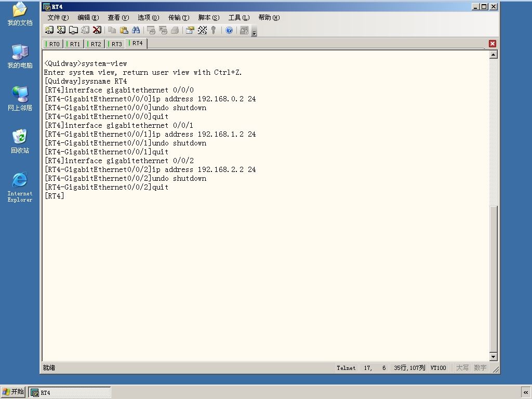Click the Copy toolbar icon

click(112, 30)
